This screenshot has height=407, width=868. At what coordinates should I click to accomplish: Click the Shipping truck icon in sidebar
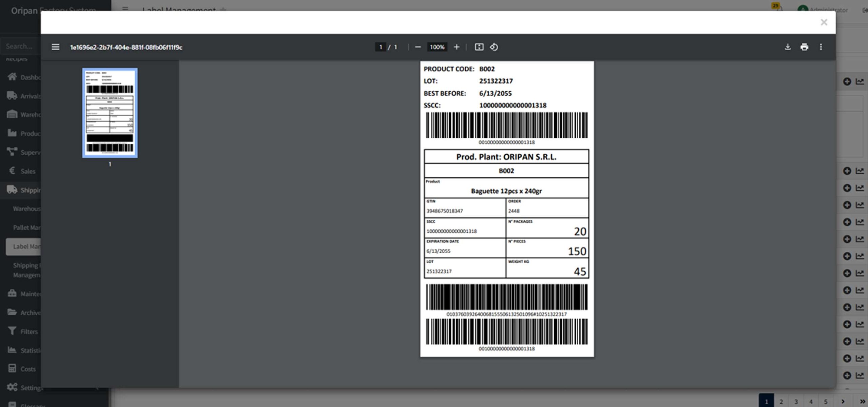tap(12, 190)
